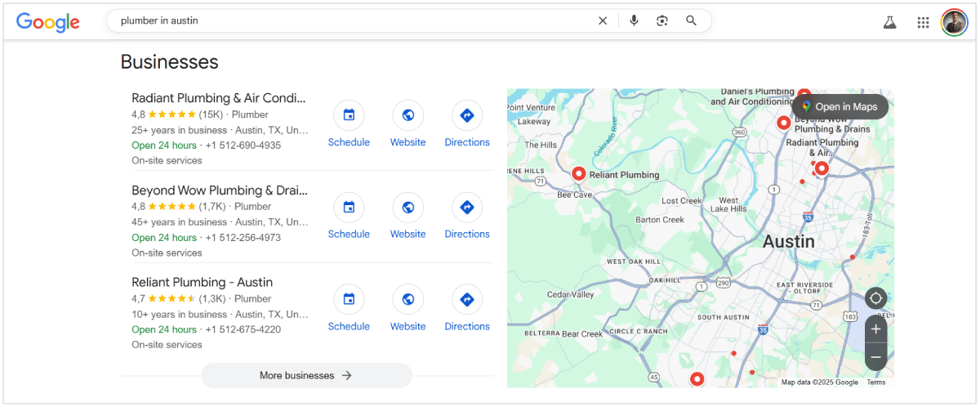Zoom in on the map
This screenshot has width=980, height=407.
(x=875, y=329)
